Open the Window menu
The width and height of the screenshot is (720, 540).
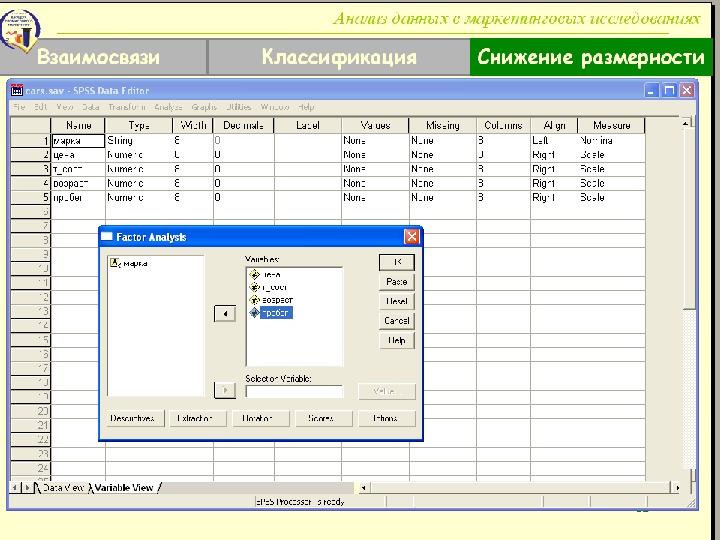(275, 107)
